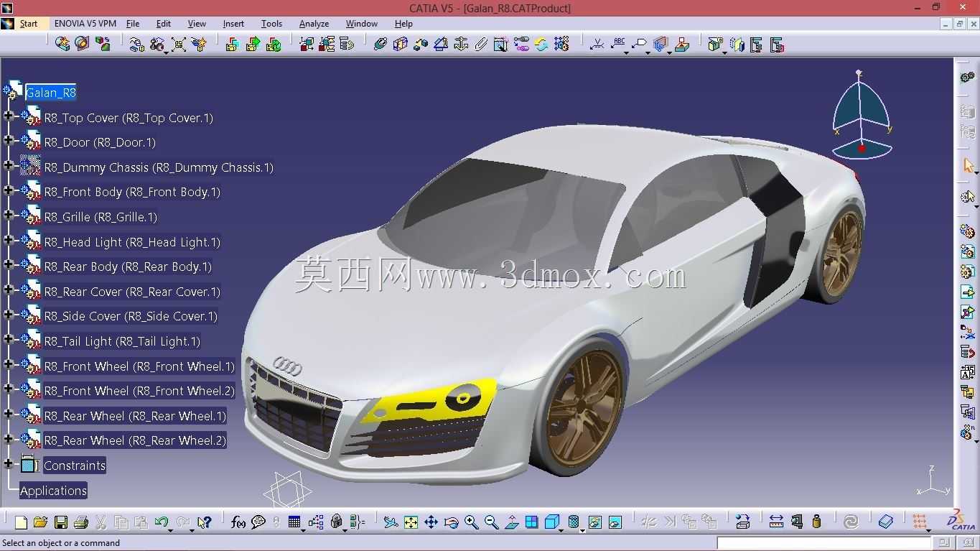The width and height of the screenshot is (980, 551).
Task: Select R8_Front Wheel.1 in the tree
Action: point(139,366)
